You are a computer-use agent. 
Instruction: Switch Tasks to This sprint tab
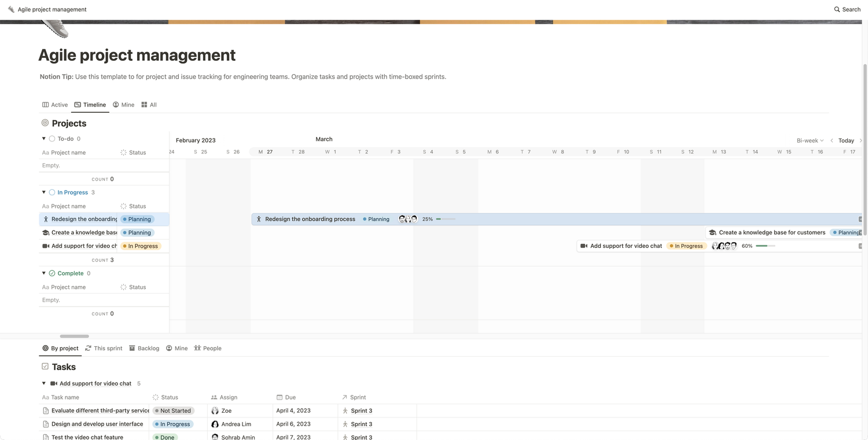(104, 349)
